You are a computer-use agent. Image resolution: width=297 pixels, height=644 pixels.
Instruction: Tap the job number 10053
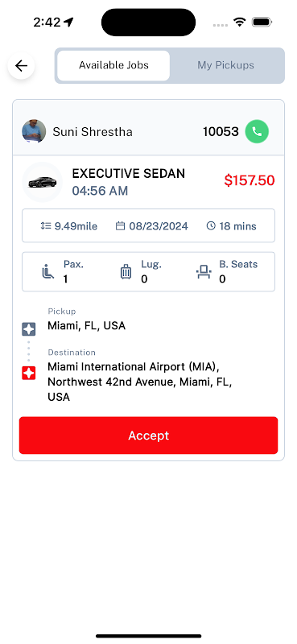click(221, 132)
